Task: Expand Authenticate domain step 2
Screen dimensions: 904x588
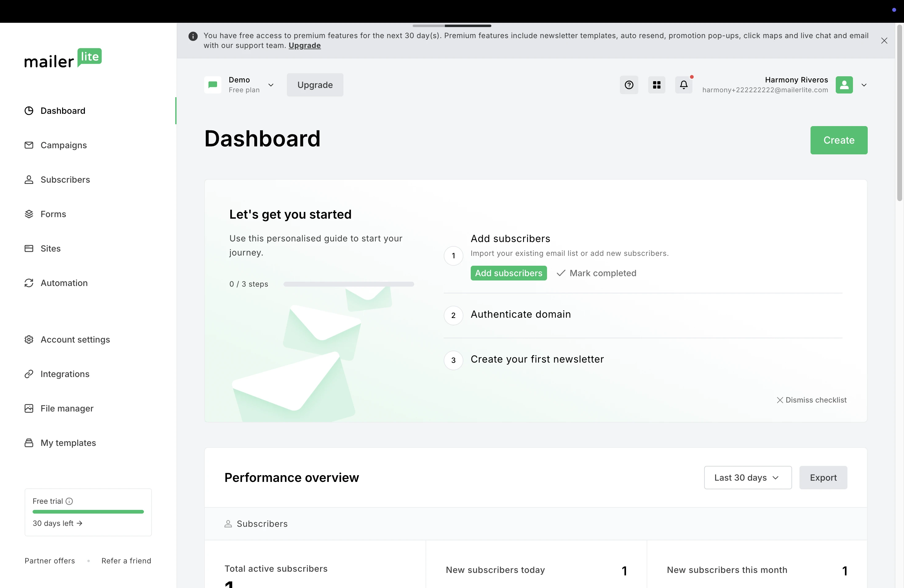Action: [x=520, y=315]
